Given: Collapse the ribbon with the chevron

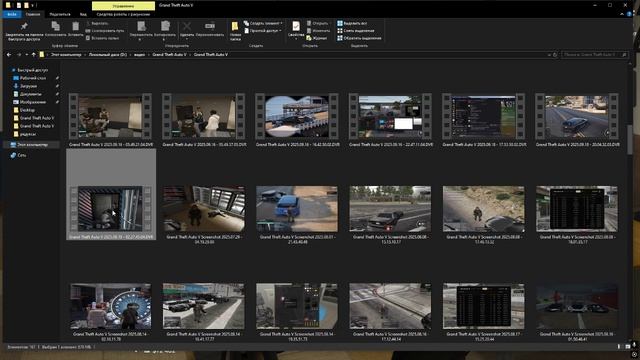Looking at the screenshot, I should click(x=622, y=14).
